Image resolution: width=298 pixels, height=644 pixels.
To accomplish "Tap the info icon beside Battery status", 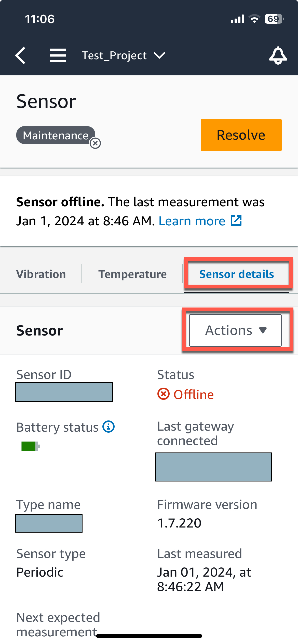I will [109, 427].
